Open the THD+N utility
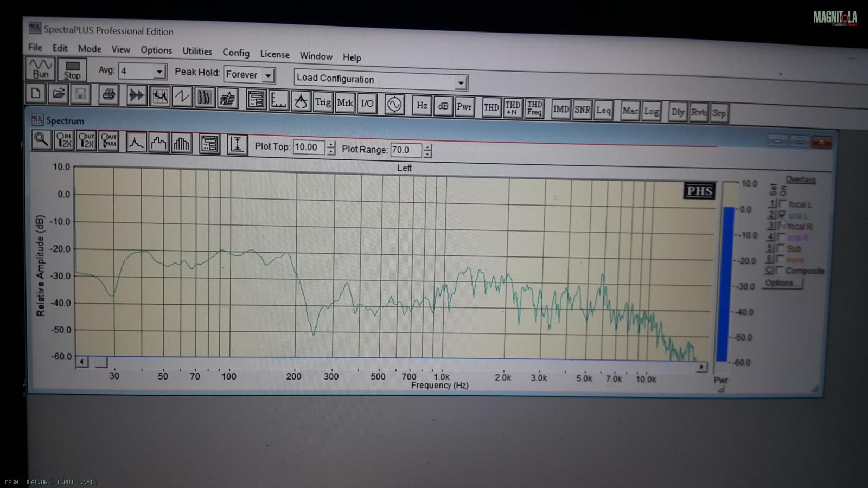The width and height of the screenshot is (868, 488). [512, 108]
